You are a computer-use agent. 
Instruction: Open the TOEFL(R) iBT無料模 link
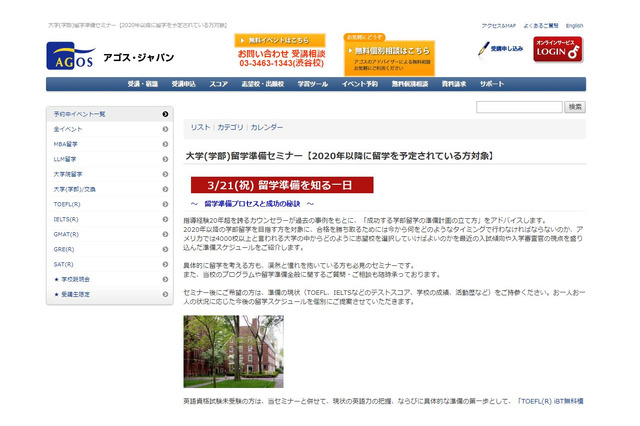550,402
